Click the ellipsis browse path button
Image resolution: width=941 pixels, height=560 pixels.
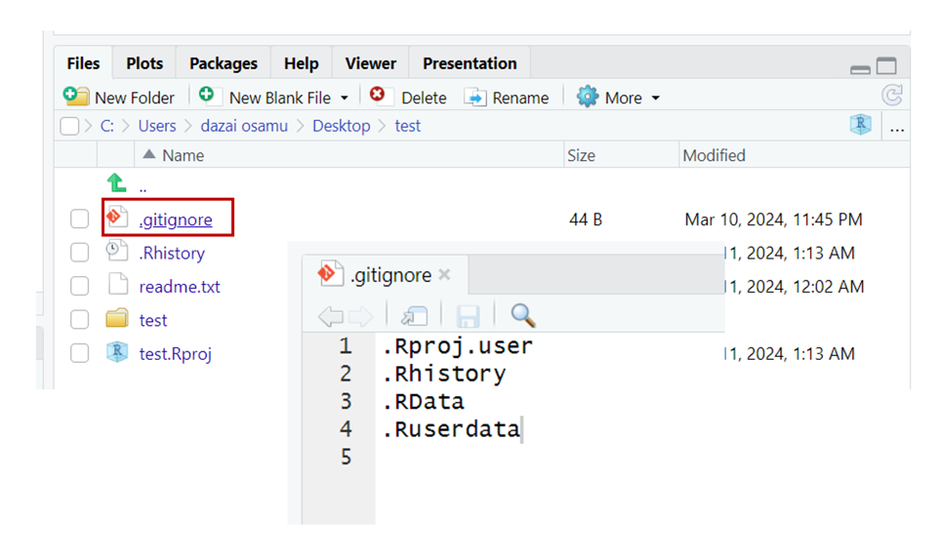click(x=897, y=127)
